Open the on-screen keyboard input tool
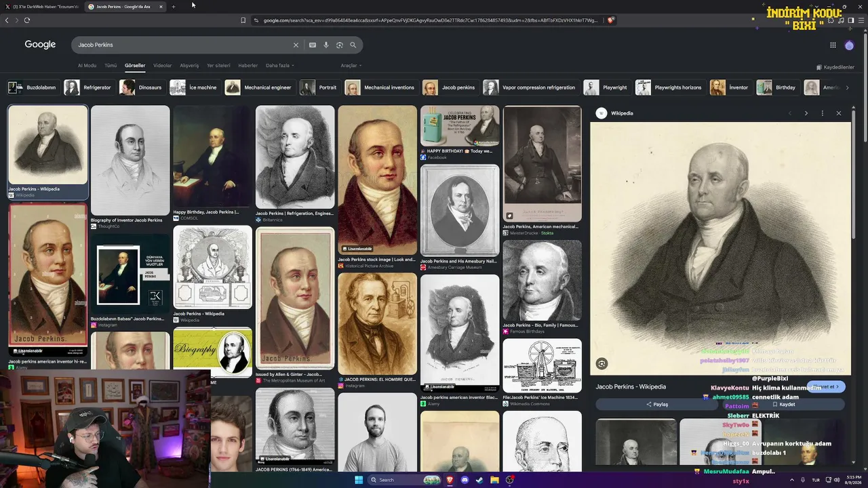This screenshot has height=488, width=868. tap(313, 45)
